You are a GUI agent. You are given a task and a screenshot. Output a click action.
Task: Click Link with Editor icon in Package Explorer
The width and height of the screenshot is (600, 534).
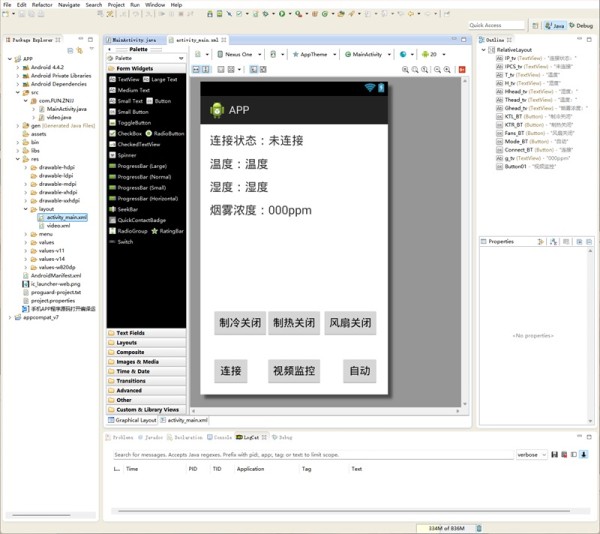pyautogui.click(x=80, y=50)
